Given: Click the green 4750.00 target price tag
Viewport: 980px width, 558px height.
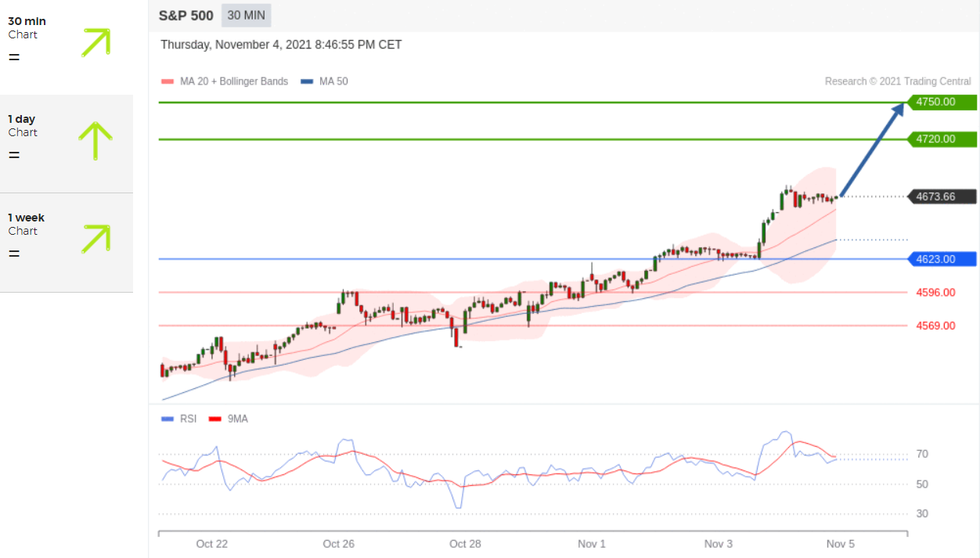Looking at the screenshot, I should 942,102.
